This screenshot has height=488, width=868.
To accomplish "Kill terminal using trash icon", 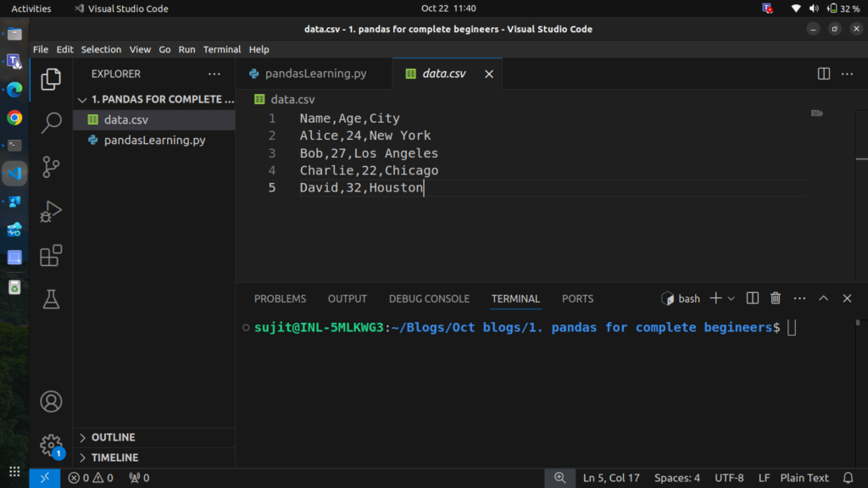I will point(775,298).
